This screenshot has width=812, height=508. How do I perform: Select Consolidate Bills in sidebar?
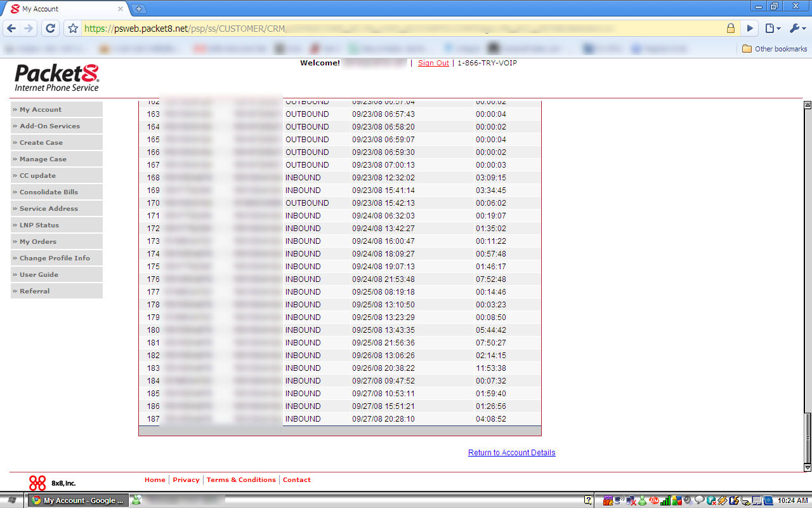(x=49, y=192)
